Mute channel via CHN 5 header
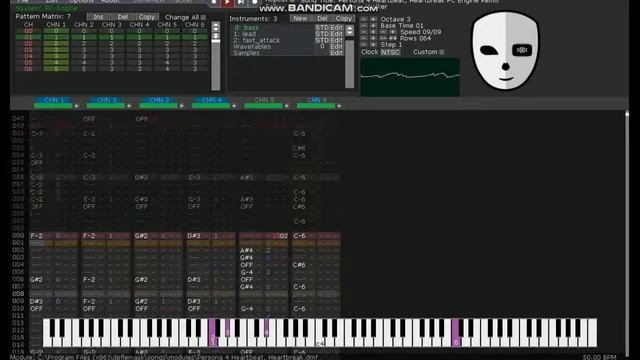 click(x=264, y=100)
